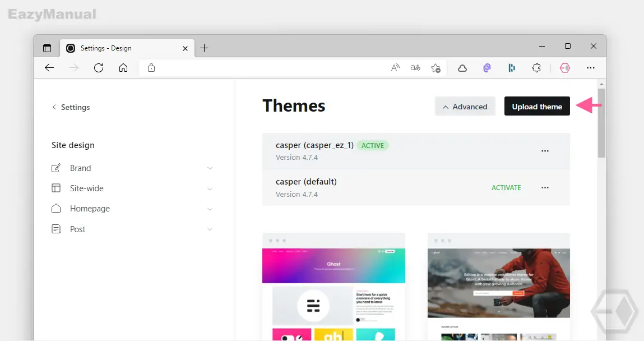The height and width of the screenshot is (341, 644).
Task: Open the Brand settings item
Action: (132, 168)
